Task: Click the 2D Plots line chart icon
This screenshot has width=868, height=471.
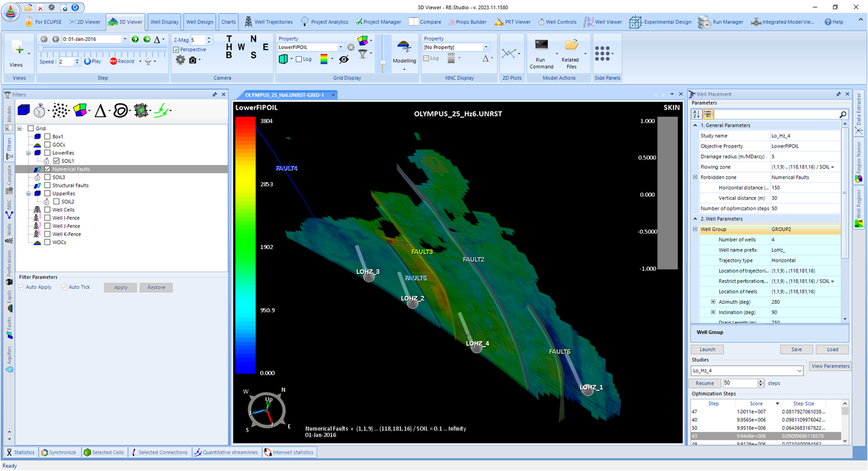Action: 510,53
